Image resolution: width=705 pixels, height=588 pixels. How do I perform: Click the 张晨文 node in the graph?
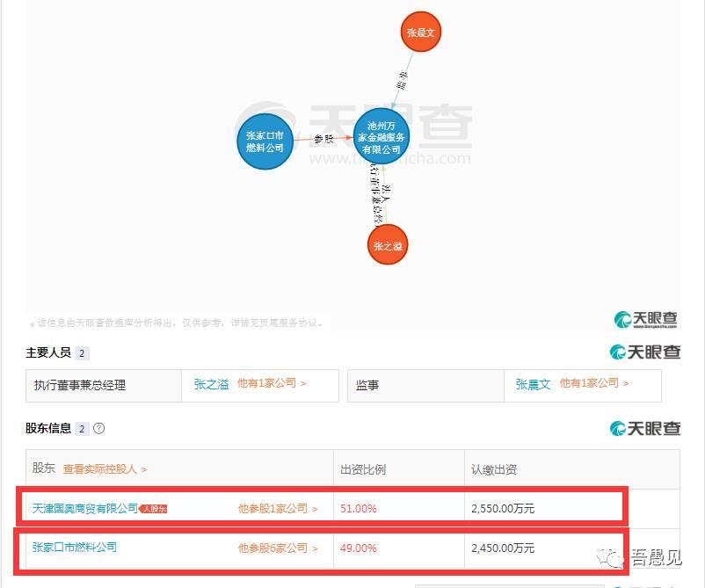click(x=421, y=32)
